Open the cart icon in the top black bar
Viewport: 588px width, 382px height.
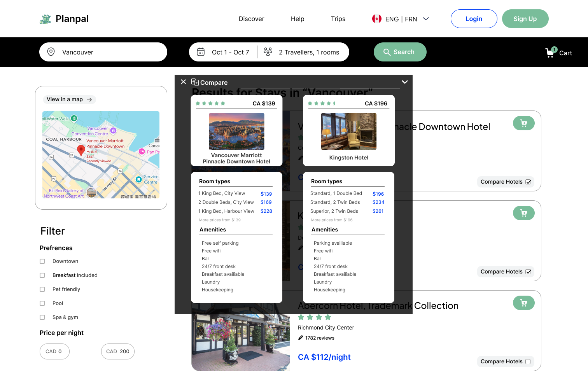550,52
